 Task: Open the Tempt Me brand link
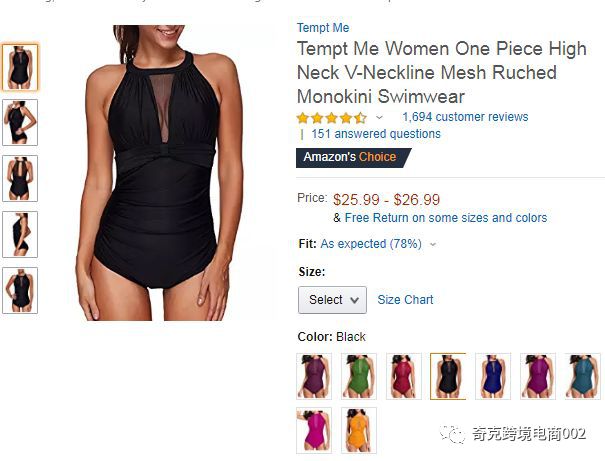tap(323, 28)
